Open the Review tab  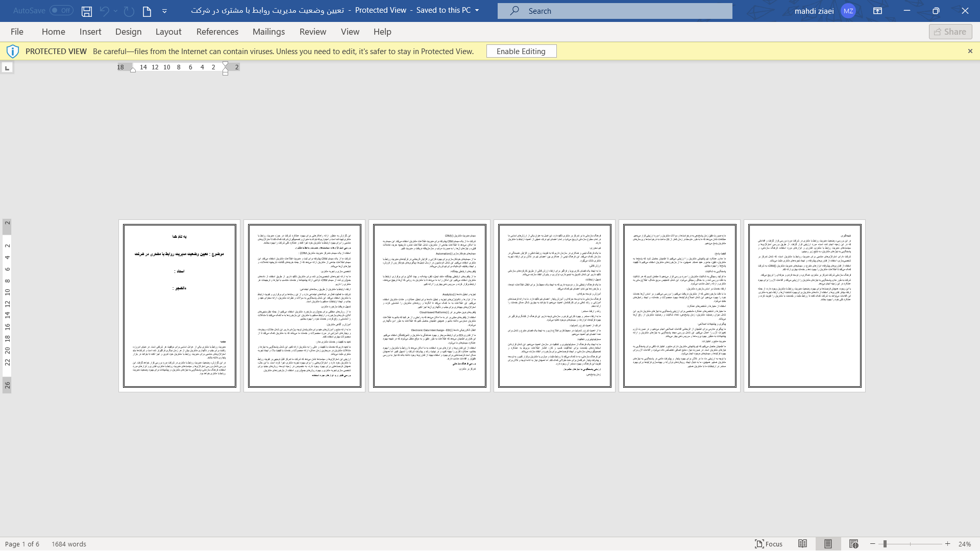(313, 32)
